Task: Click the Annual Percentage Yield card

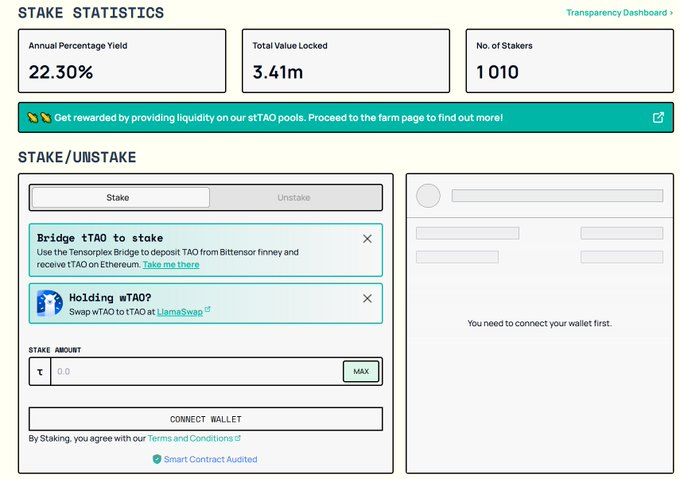Action: pos(122,61)
